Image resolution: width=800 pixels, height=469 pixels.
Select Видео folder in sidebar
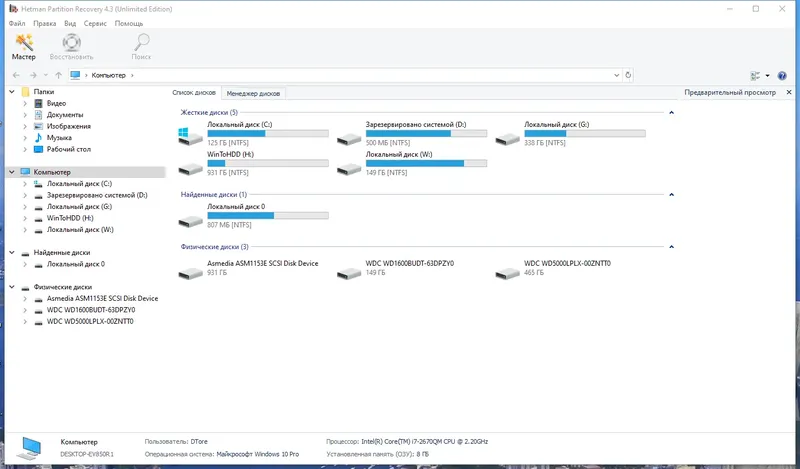point(56,103)
